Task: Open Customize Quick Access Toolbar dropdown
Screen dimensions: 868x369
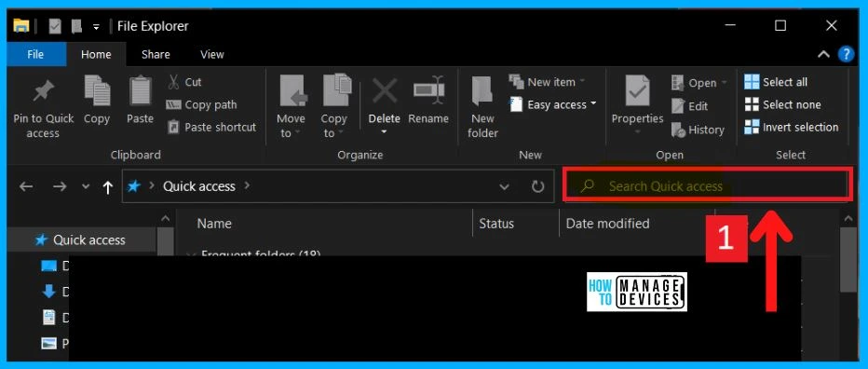Action: 96,27
